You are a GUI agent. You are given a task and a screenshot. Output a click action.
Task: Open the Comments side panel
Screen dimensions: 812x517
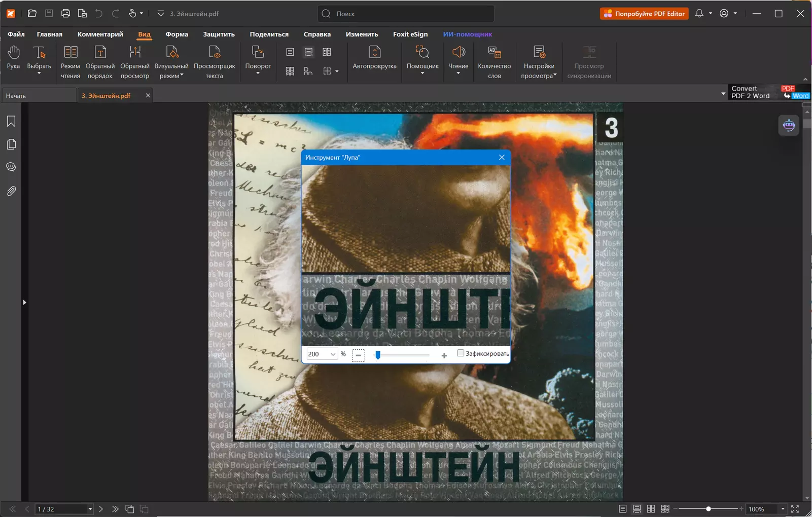(x=11, y=167)
